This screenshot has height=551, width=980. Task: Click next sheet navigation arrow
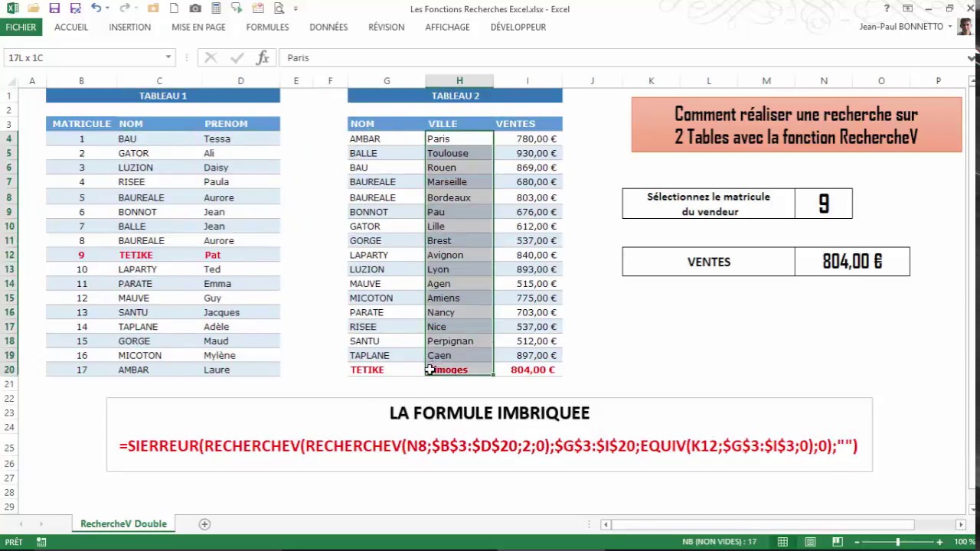[x=41, y=524]
